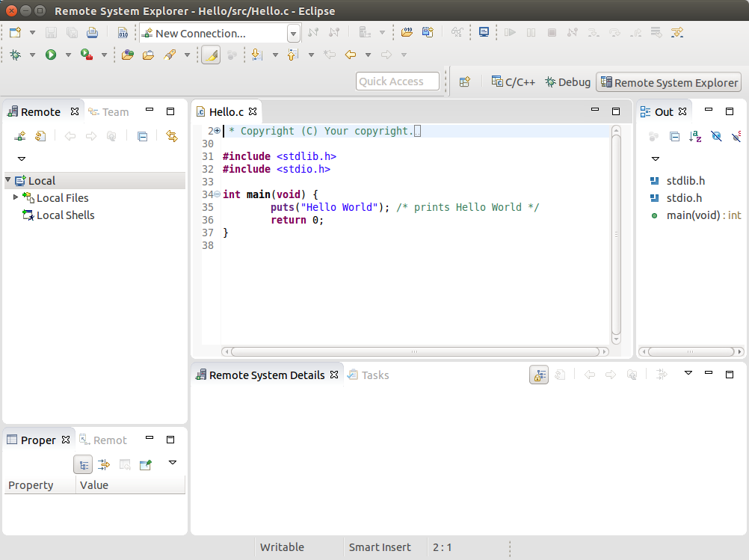
Task: Toggle Mark Occurrences highlighter button
Action: click(211, 55)
